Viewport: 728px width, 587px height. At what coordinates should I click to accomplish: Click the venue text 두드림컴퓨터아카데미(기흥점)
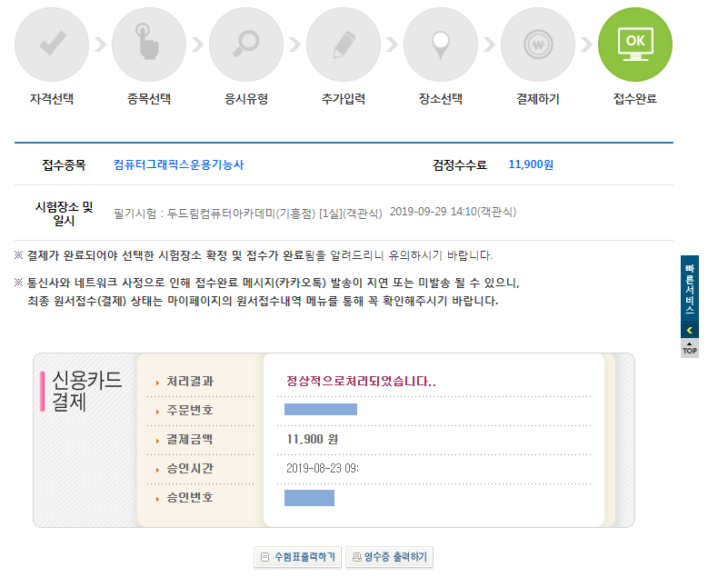[x=241, y=214]
